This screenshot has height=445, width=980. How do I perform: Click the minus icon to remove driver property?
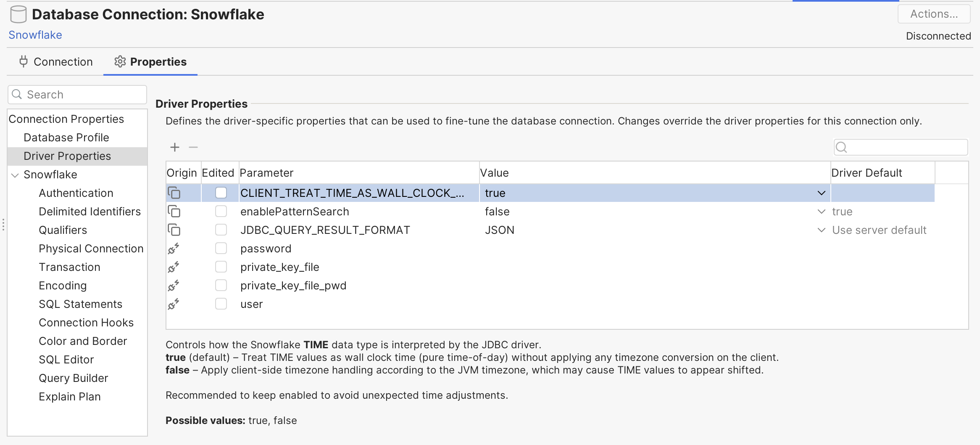coord(193,147)
